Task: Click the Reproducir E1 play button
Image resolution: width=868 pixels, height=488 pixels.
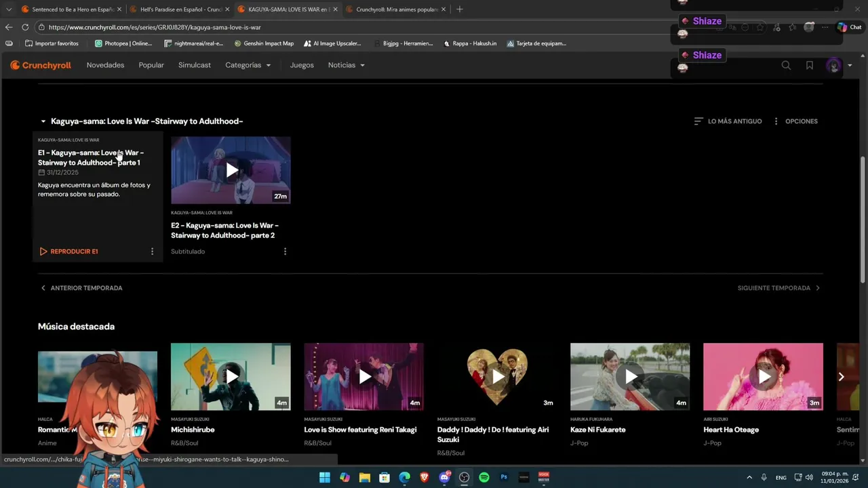Action: pyautogui.click(x=68, y=251)
